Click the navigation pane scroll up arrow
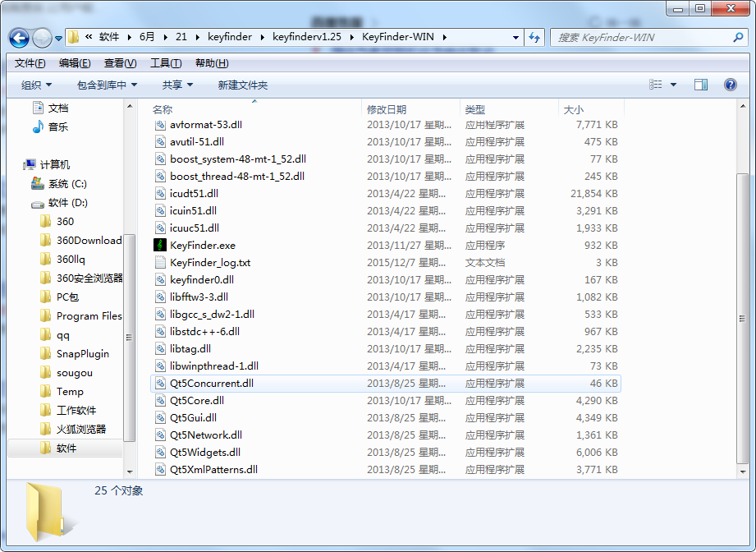Screen dimensions: 756x552 click(129, 107)
